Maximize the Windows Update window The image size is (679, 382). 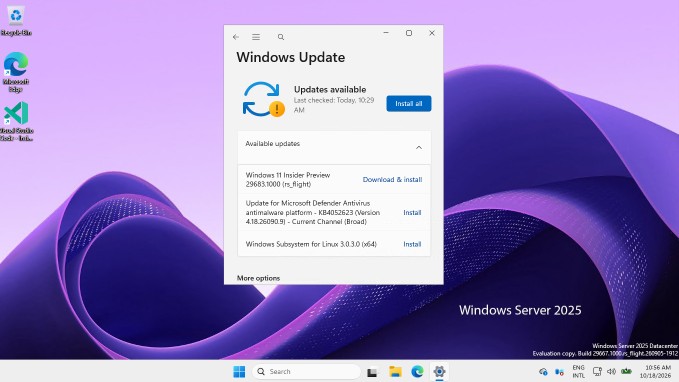(x=409, y=33)
